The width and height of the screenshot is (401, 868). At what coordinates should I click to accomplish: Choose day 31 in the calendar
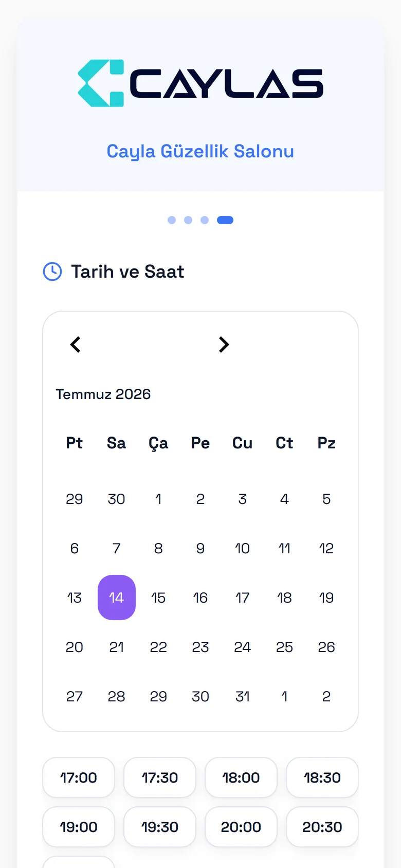tap(243, 696)
